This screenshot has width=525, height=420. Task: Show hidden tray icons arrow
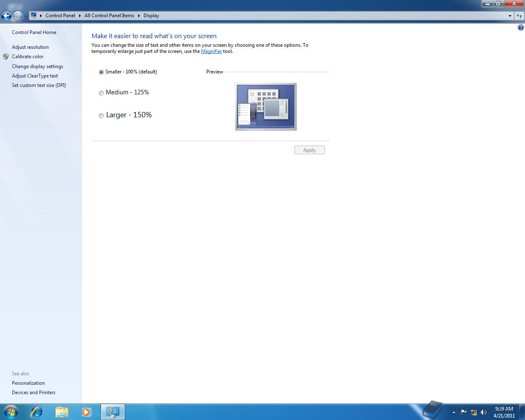coord(454,412)
